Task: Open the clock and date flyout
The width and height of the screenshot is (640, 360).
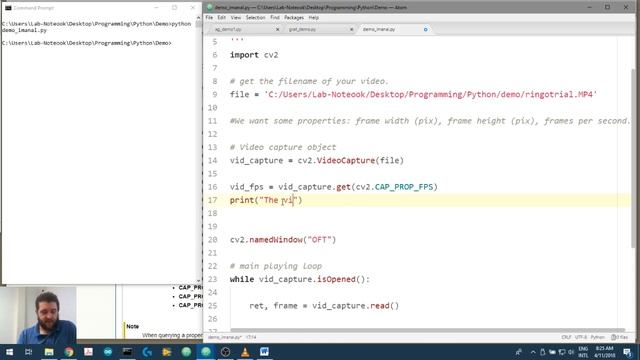Action: pos(604,352)
